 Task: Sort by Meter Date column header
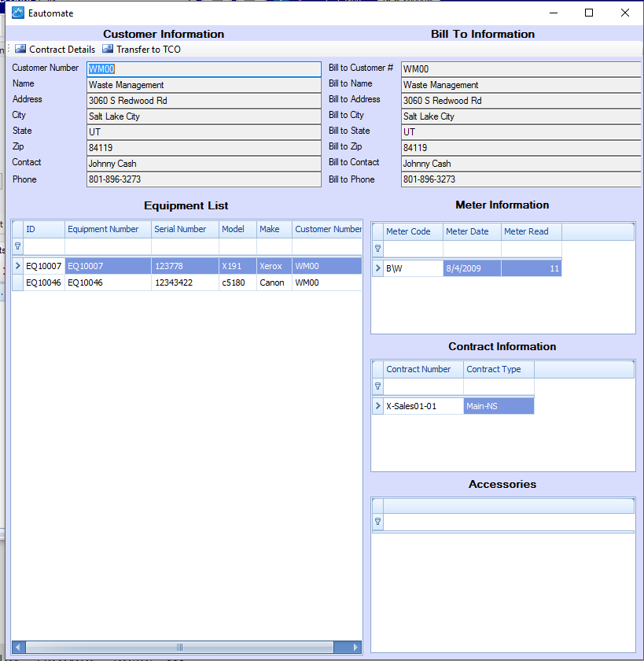tap(472, 231)
